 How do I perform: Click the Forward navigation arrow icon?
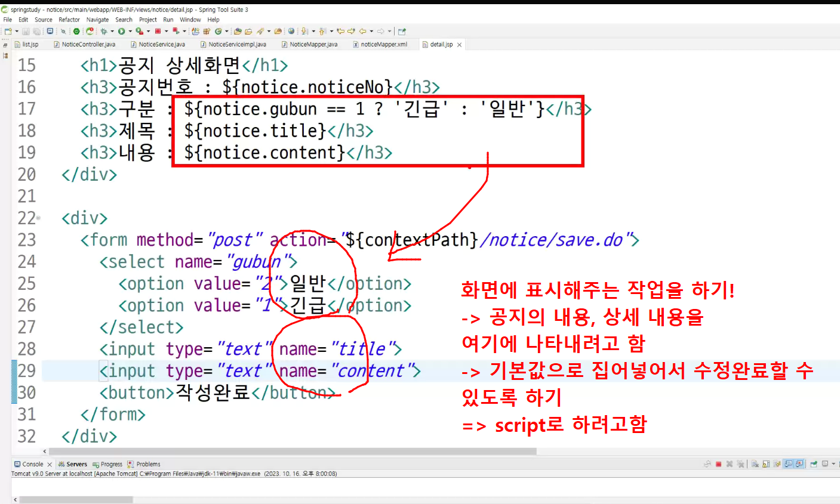pyautogui.click(x=381, y=31)
